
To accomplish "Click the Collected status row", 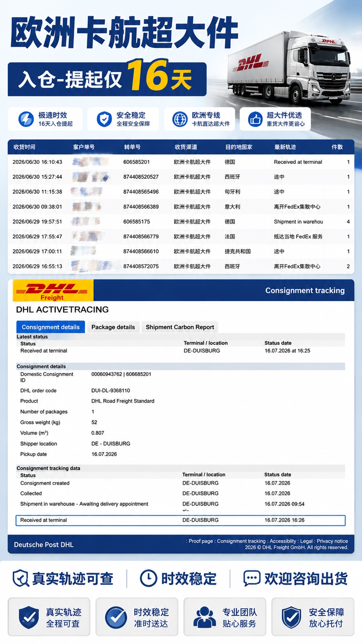I will tap(180, 493).
